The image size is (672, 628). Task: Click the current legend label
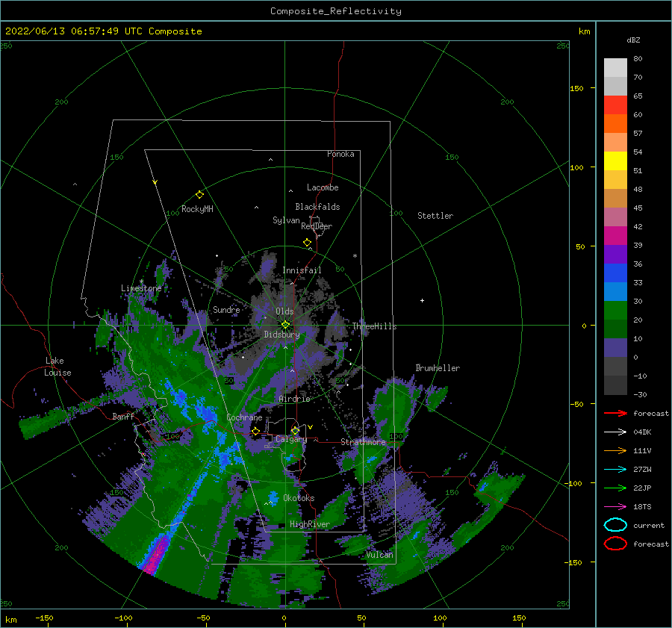pyautogui.click(x=648, y=525)
